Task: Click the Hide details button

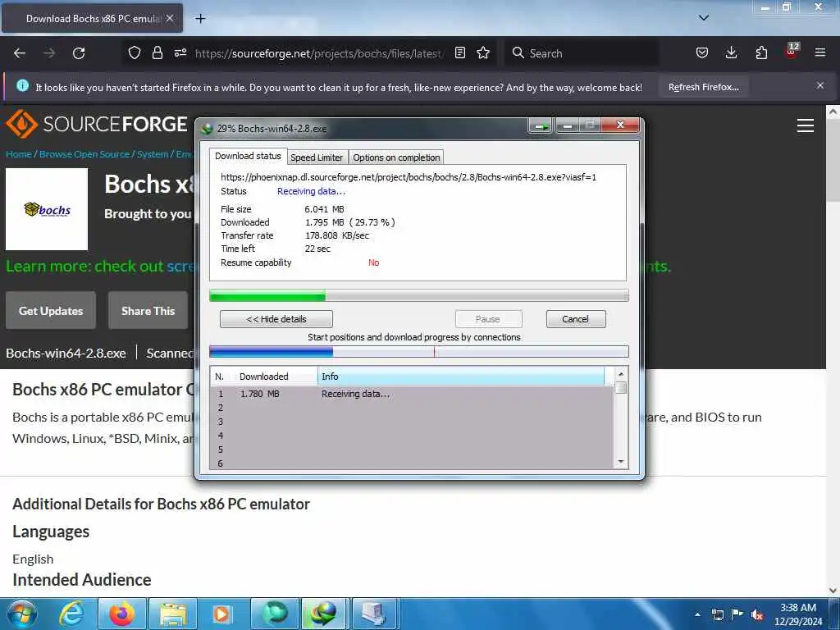Action: pos(276,319)
